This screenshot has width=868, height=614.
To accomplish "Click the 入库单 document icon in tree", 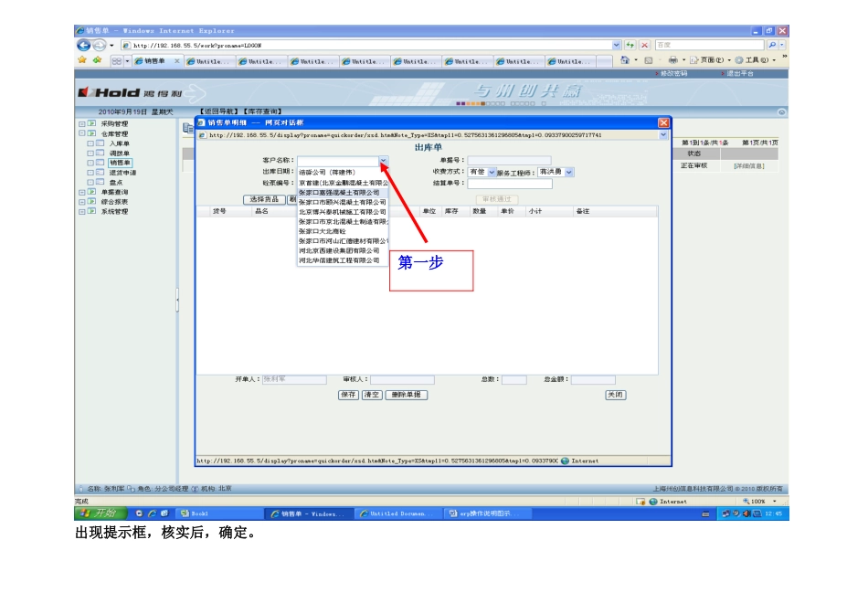I will [x=101, y=143].
